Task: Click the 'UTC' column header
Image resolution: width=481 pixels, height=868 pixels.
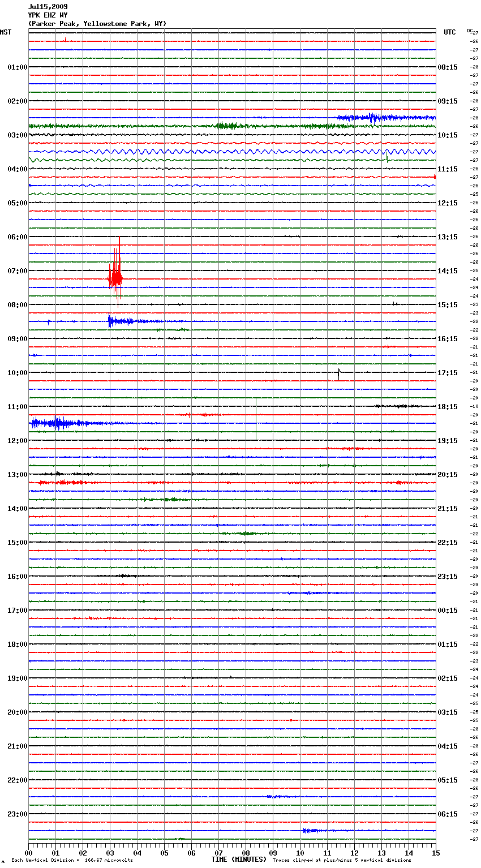Action: 450,32
